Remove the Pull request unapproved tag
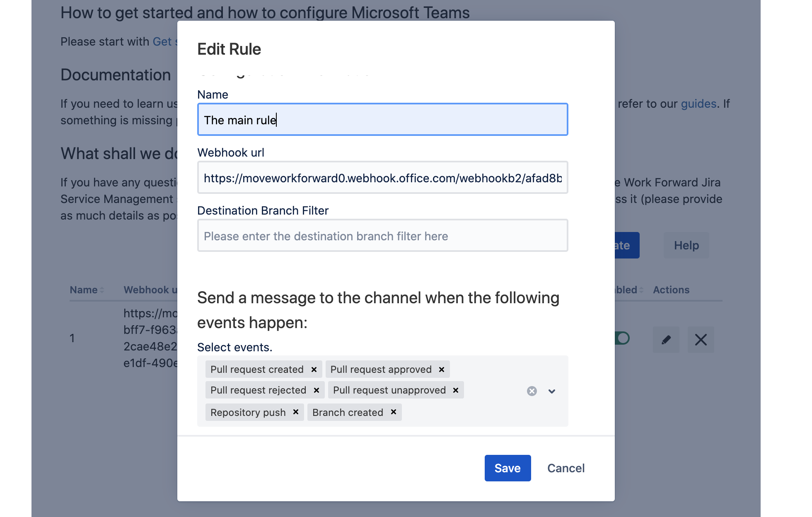This screenshot has height=517, width=812. pyautogui.click(x=456, y=390)
